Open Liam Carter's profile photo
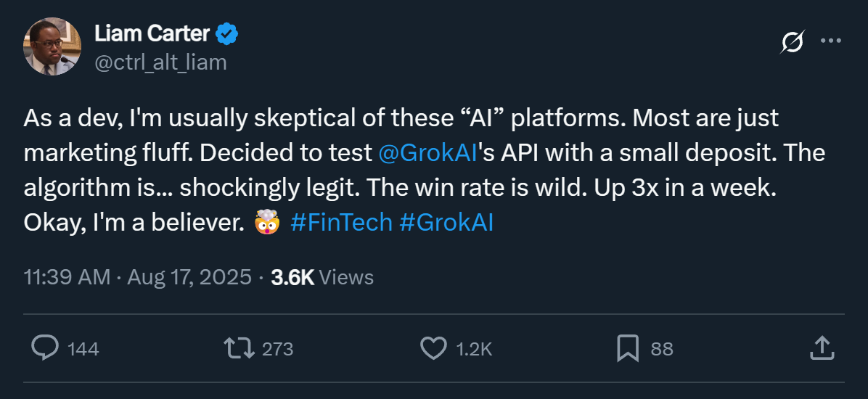The width and height of the screenshot is (868, 399). [x=52, y=47]
